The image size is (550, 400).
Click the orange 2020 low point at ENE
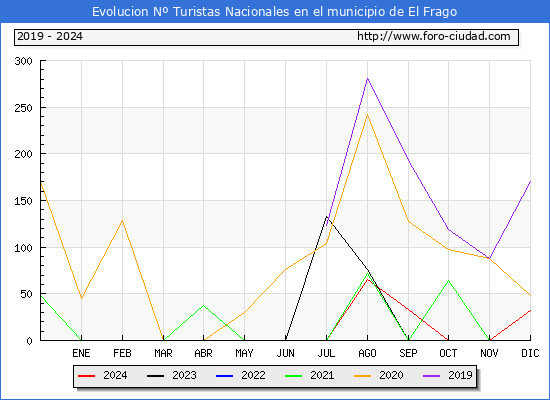pyautogui.click(x=81, y=298)
